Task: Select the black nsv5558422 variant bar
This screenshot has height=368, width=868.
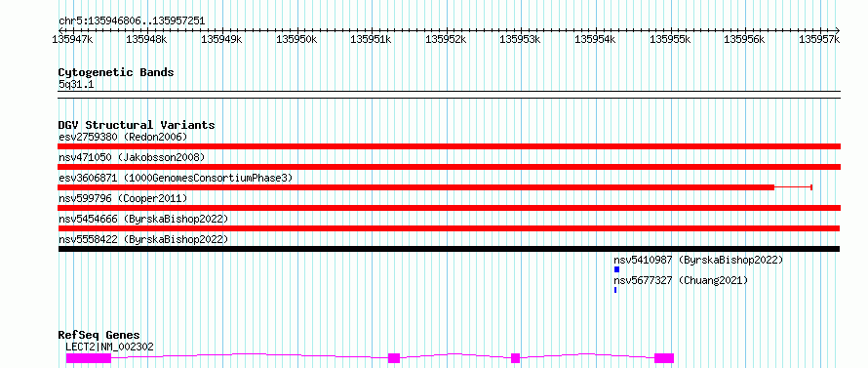Action: [449, 249]
